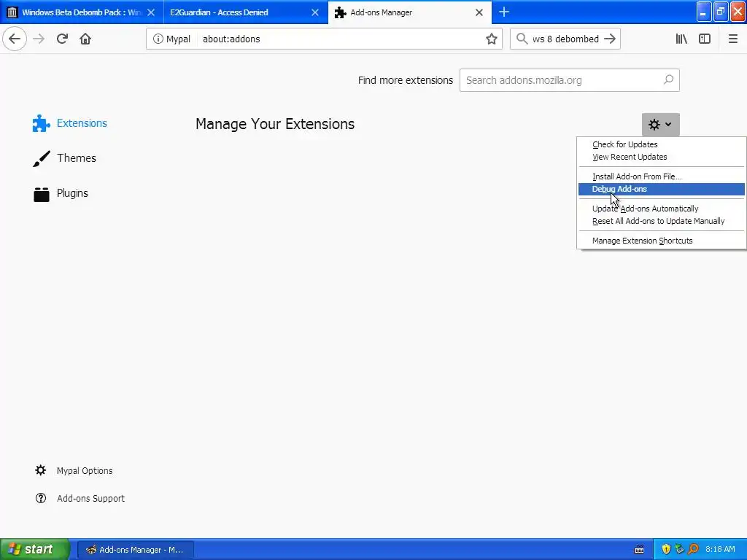Click the Search addons.mozilla.org field
747x560 pixels.
click(x=569, y=80)
